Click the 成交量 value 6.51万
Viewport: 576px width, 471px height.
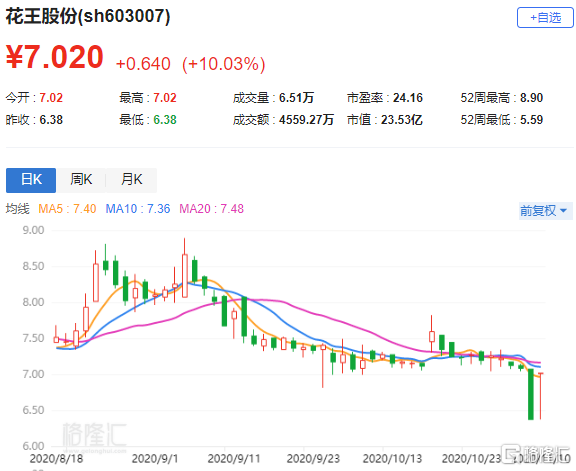[x=296, y=98]
